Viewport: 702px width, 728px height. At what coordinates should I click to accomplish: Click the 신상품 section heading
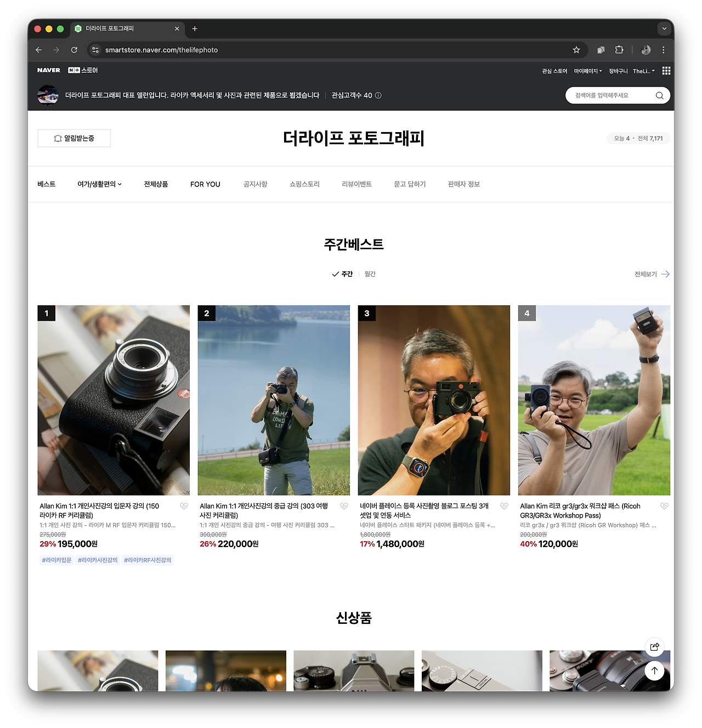[354, 618]
